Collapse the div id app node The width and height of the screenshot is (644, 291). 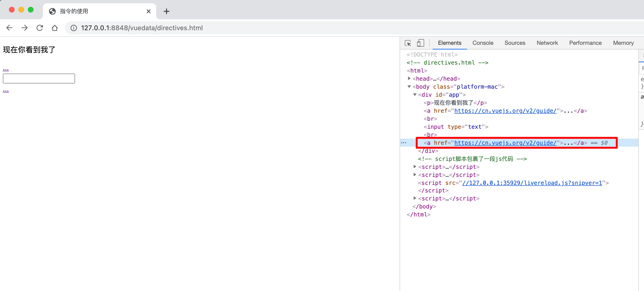pos(415,95)
